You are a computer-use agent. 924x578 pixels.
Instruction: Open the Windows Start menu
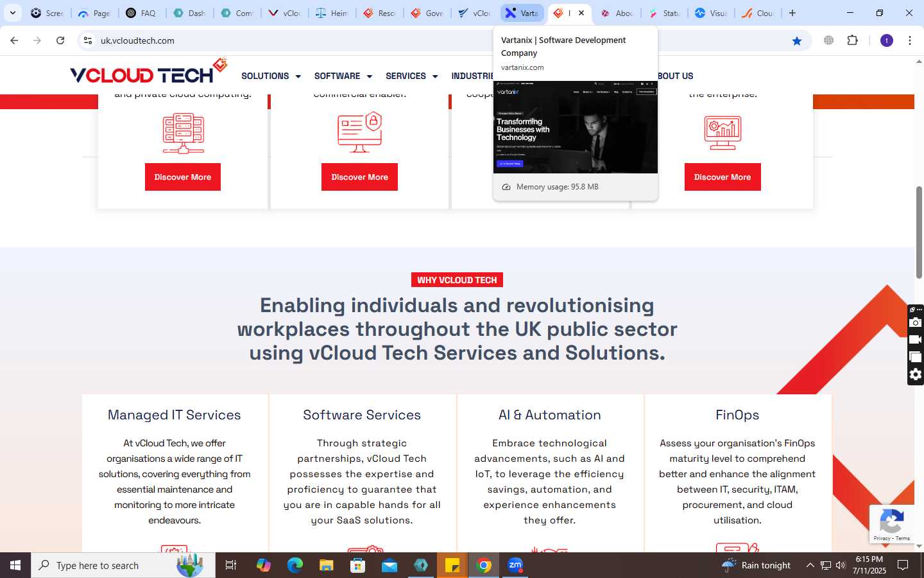(x=15, y=565)
